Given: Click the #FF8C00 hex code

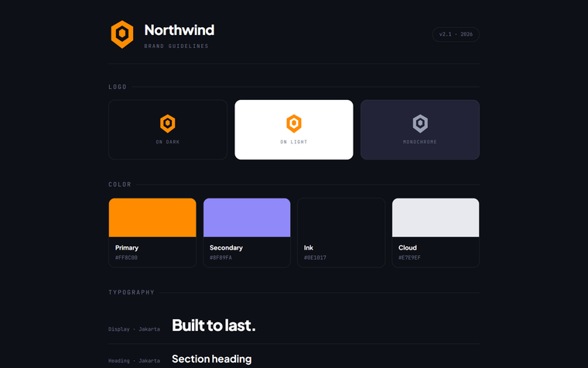Looking at the screenshot, I should coord(126,257).
